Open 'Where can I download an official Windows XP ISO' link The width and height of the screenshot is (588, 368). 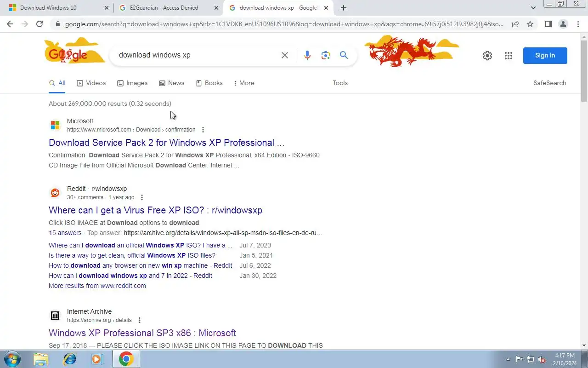click(x=141, y=246)
